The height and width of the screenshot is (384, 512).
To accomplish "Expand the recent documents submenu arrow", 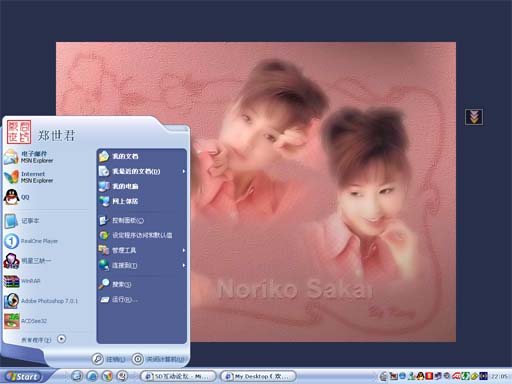I will (184, 171).
